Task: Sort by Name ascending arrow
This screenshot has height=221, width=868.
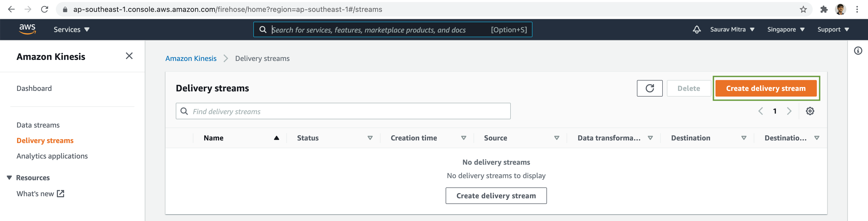Action: (276, 138)
